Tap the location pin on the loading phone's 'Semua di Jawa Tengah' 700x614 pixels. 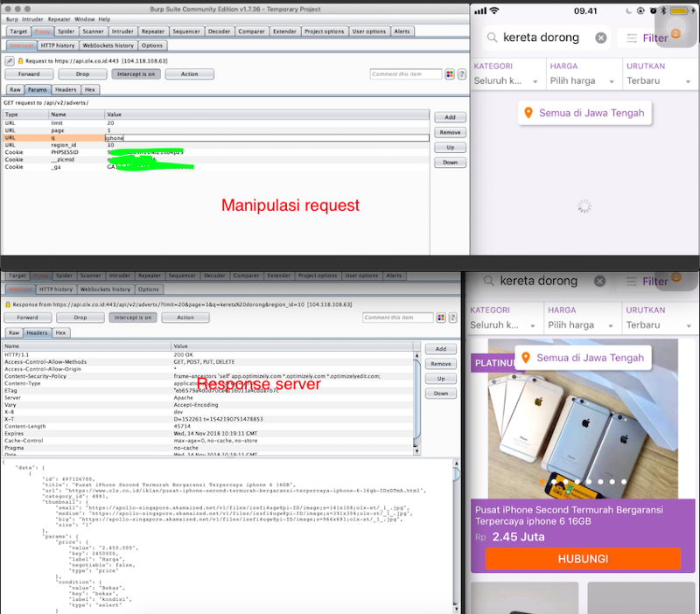tap(528, 113)
